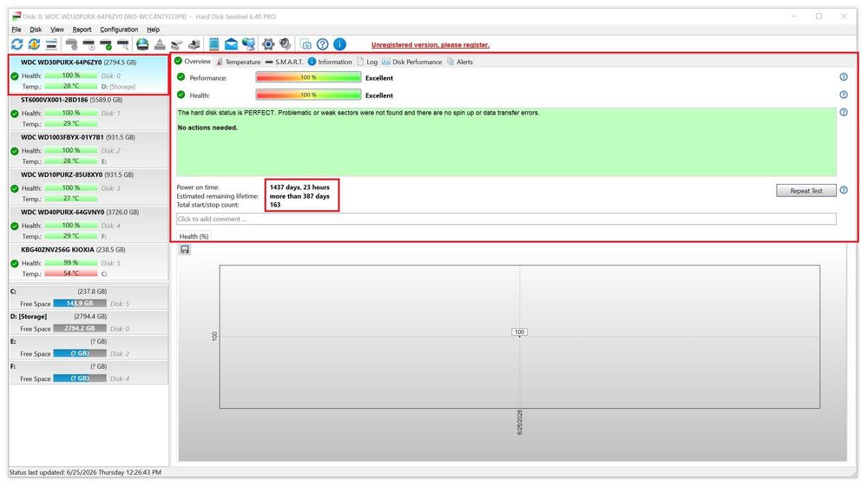This screenshot has width=868, height=486.
Task: Click the 'more than 387 days' lifetime value
Action: 299,196
